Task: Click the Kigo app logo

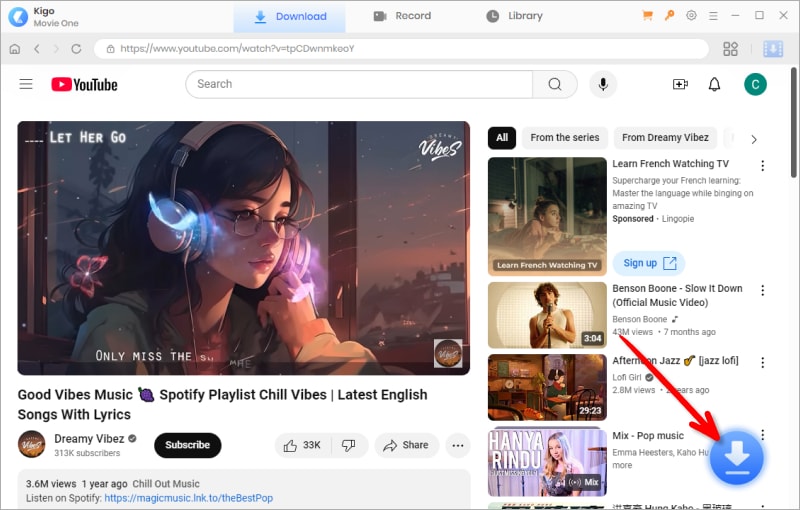Action: tap(18, 16)
